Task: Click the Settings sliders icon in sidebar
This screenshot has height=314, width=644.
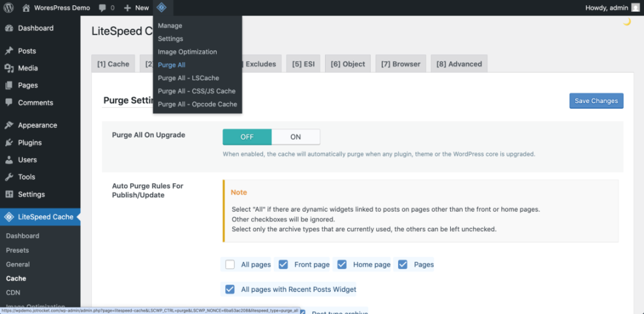Action: click(9, 195)
